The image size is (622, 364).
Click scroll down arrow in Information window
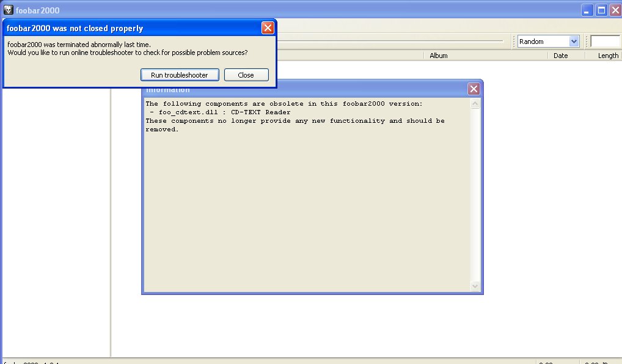(x=475, y=286)
